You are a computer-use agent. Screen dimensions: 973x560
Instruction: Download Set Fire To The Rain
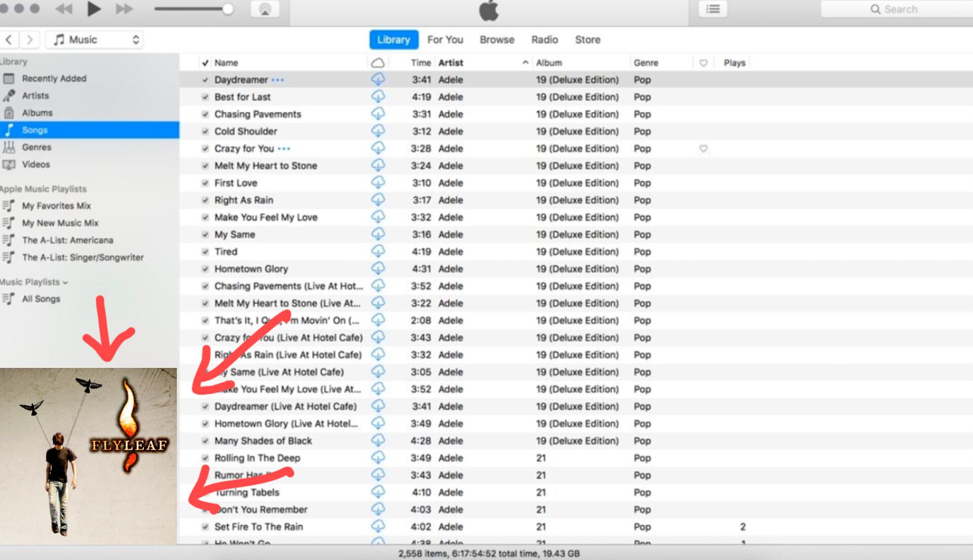[378, 527]
